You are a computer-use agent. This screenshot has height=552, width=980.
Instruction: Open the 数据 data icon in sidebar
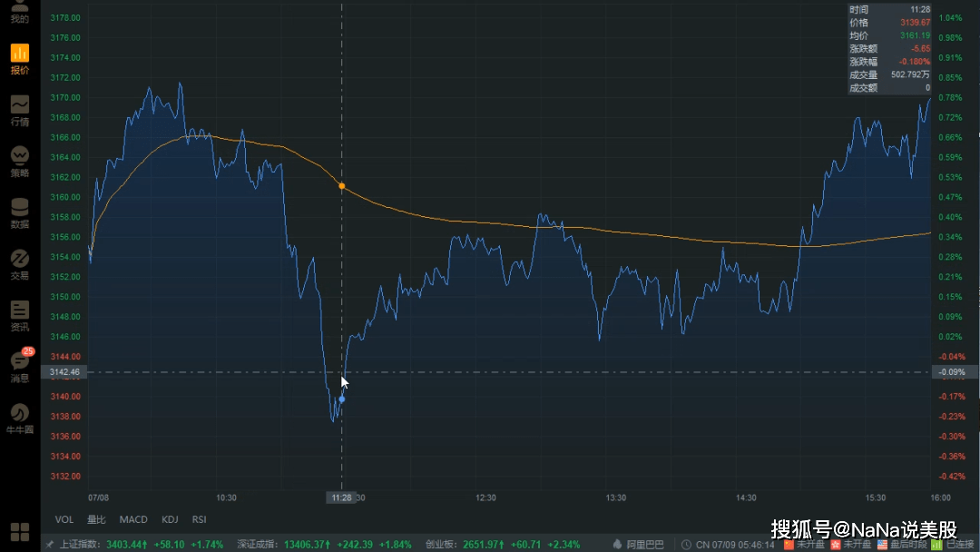[19, 212]
